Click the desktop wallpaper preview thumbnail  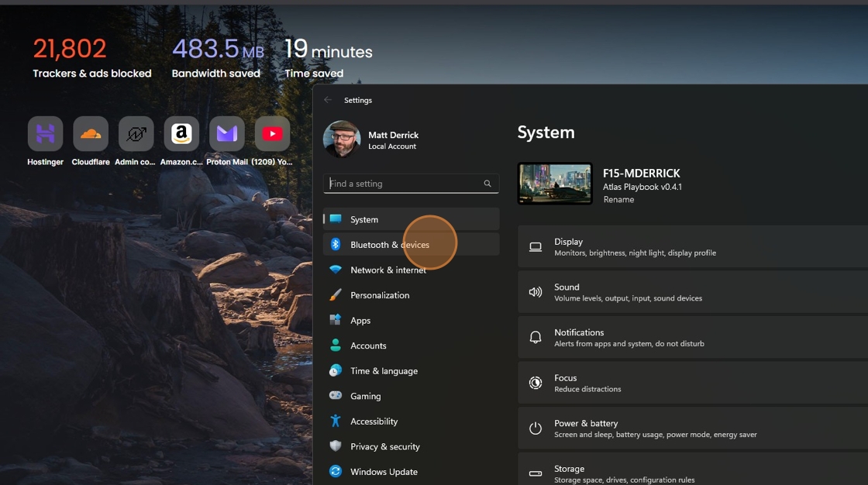click(x=555, y=184)
